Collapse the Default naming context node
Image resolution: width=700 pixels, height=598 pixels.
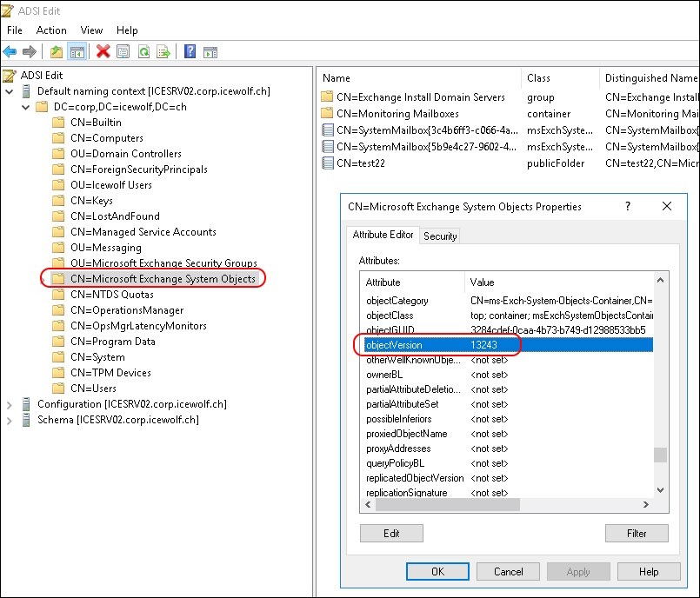click(x=10, y=91)
